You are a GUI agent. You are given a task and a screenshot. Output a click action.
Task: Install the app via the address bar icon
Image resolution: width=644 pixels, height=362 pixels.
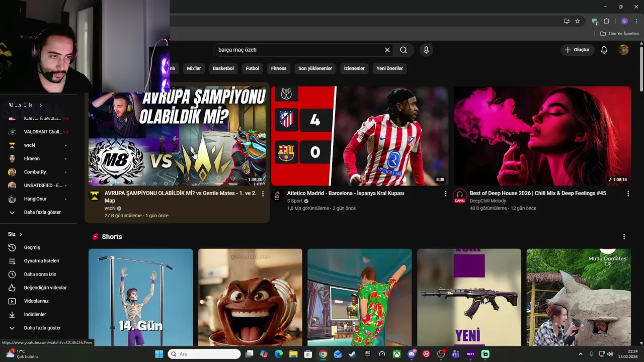(x=567, y=21)
